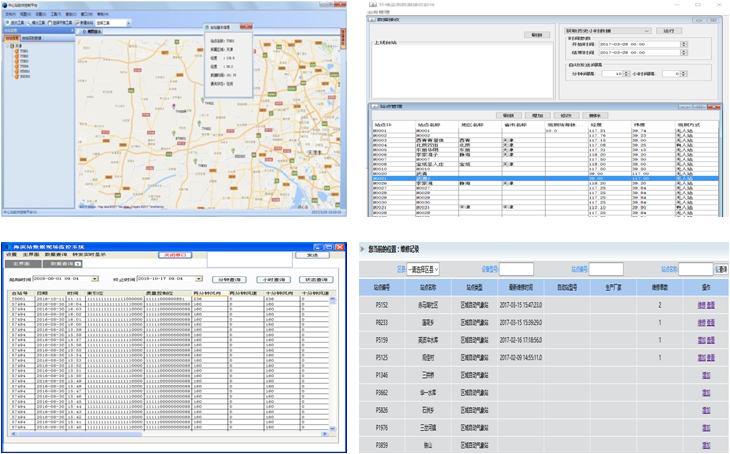Click the green BD0303 marker on the map

click(233, 151)
